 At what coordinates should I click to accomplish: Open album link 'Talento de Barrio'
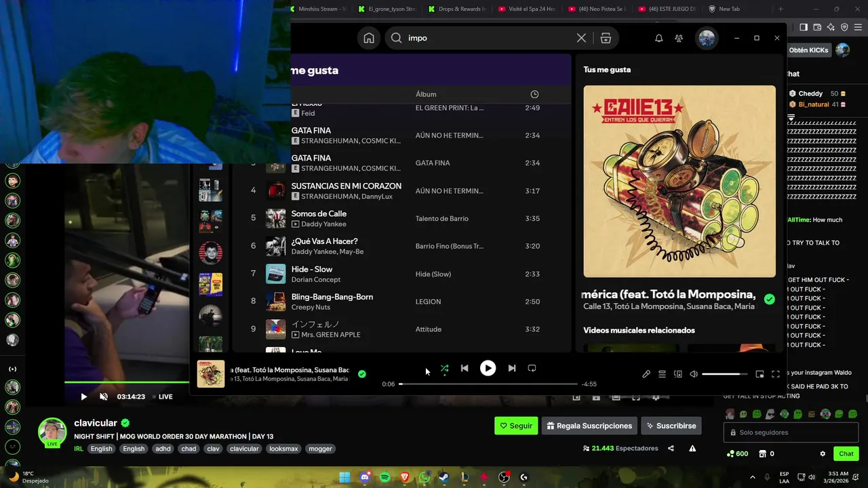(x=441, y=218)
